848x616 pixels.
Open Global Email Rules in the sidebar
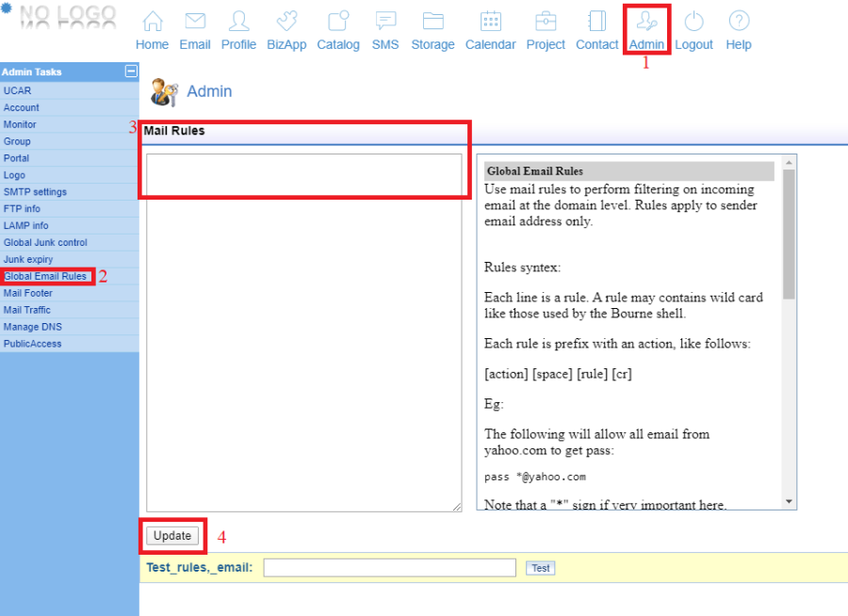[45, 276]
